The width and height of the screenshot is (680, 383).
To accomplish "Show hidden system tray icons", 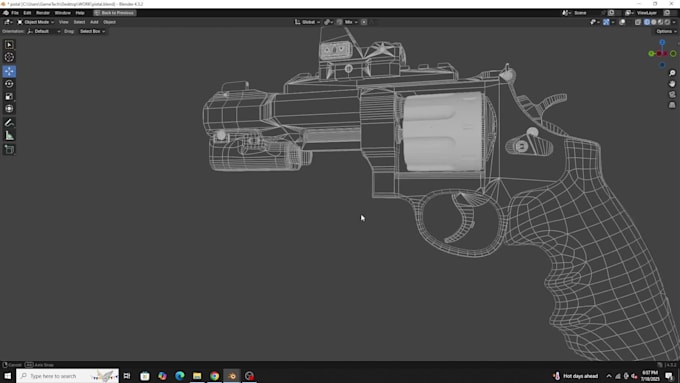I will 609,376.
